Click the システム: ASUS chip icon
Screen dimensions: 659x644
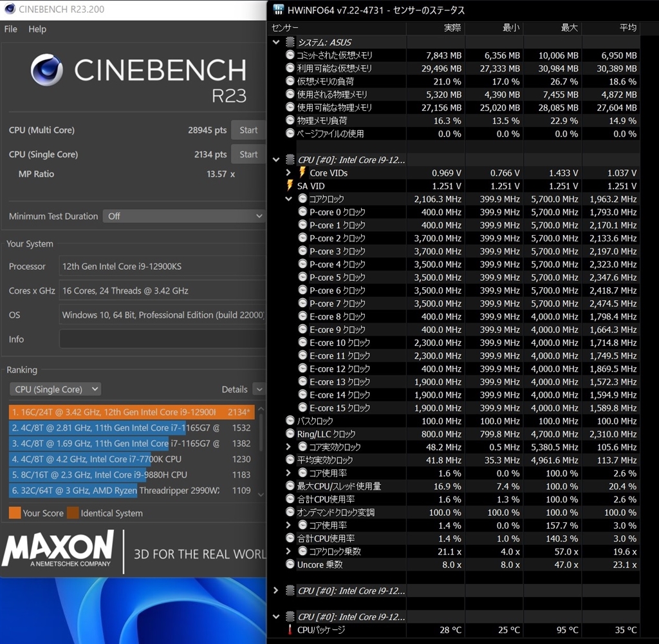point(290,42)
